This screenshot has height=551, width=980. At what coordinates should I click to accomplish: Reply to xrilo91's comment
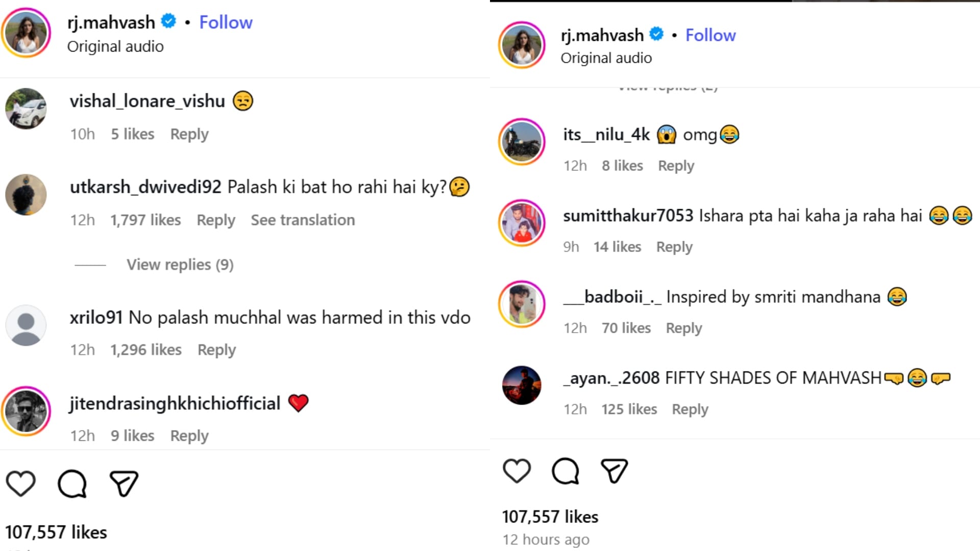[x=216, y=350]
